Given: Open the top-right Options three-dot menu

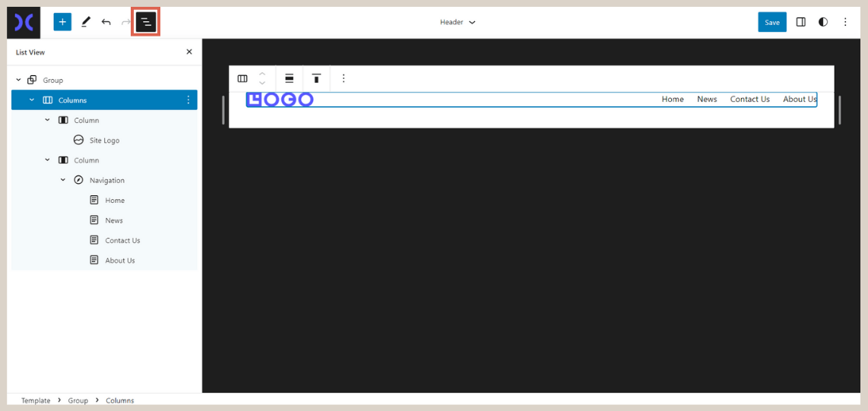Looking at the screenshot, I should click(x=845, y=22).
